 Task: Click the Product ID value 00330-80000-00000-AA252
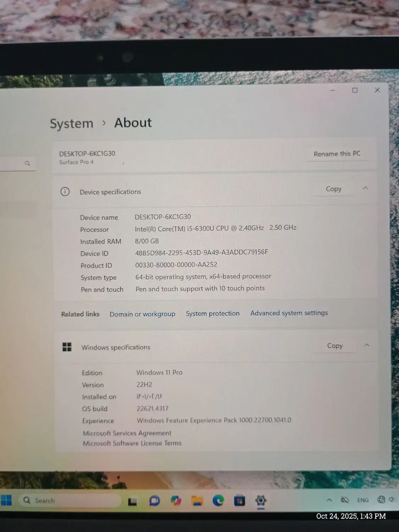click(176, 265)
